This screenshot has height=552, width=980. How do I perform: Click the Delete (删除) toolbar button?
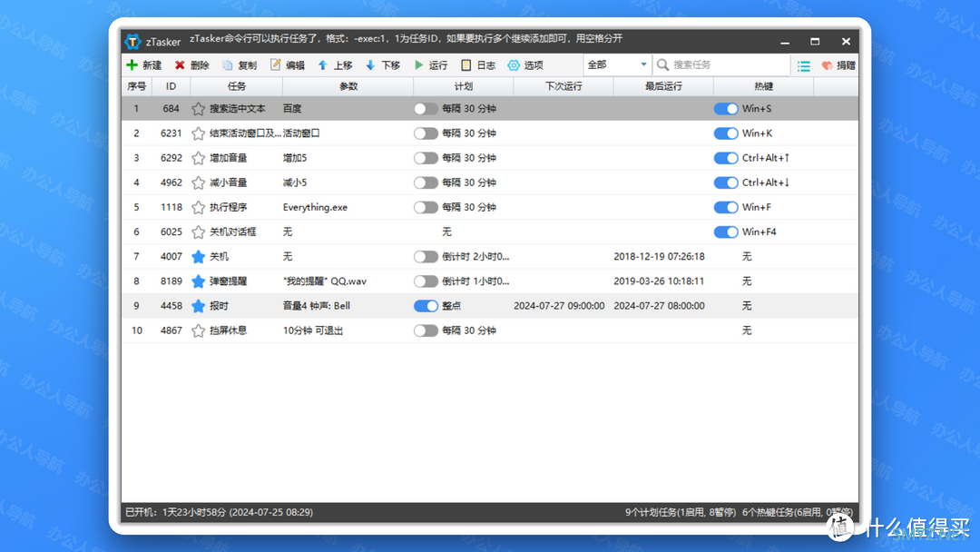[x=191, y=65]
